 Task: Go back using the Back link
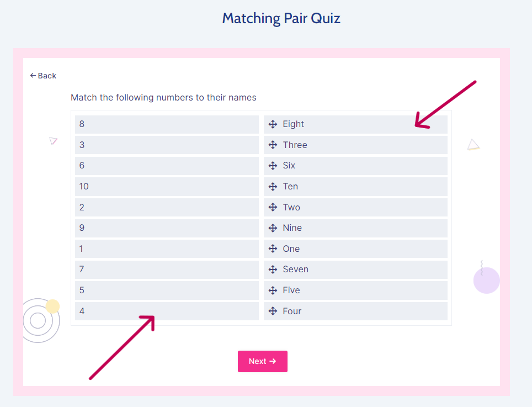43,76
